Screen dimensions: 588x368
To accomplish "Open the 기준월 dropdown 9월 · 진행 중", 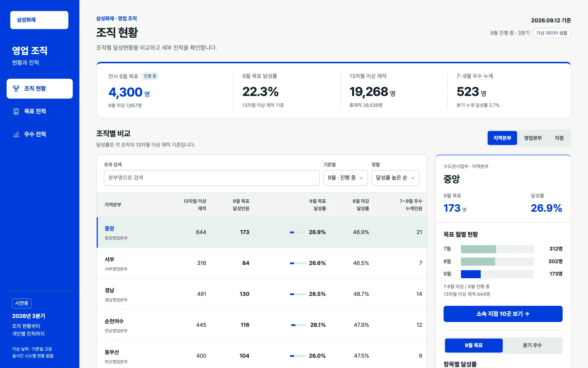I will [345, 178].
